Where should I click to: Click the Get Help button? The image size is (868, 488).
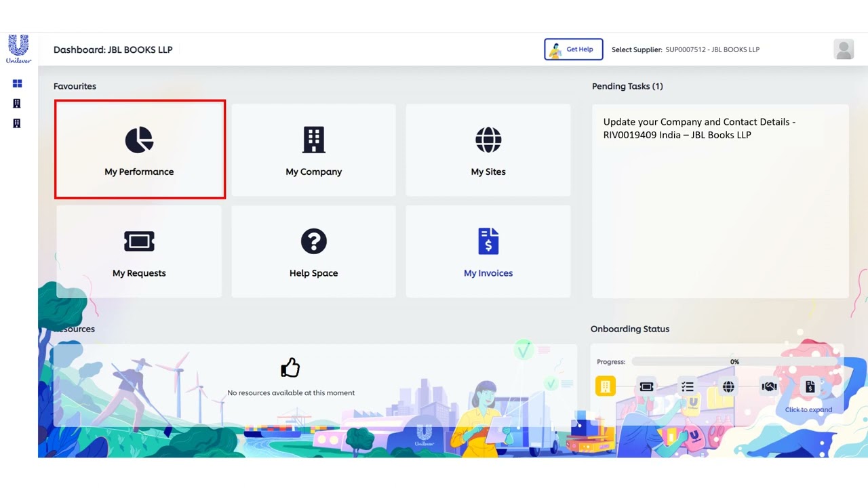(574, 49)
